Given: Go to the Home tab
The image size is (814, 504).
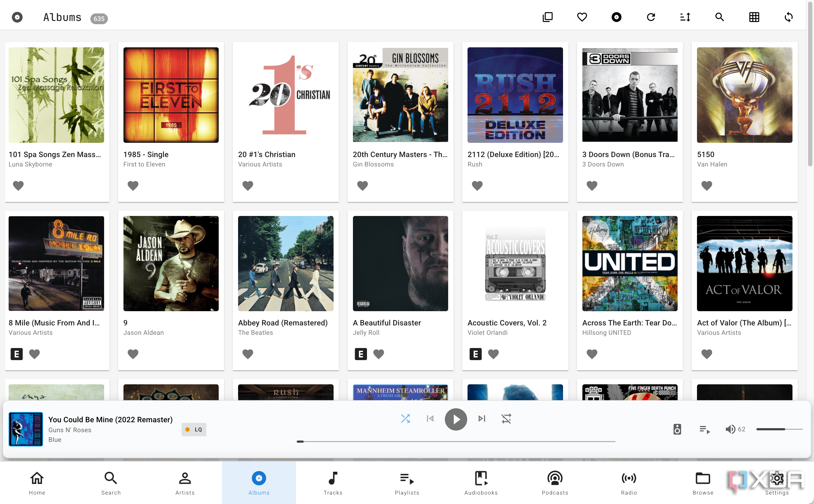Looking at the screenshot, I should 37,483.
